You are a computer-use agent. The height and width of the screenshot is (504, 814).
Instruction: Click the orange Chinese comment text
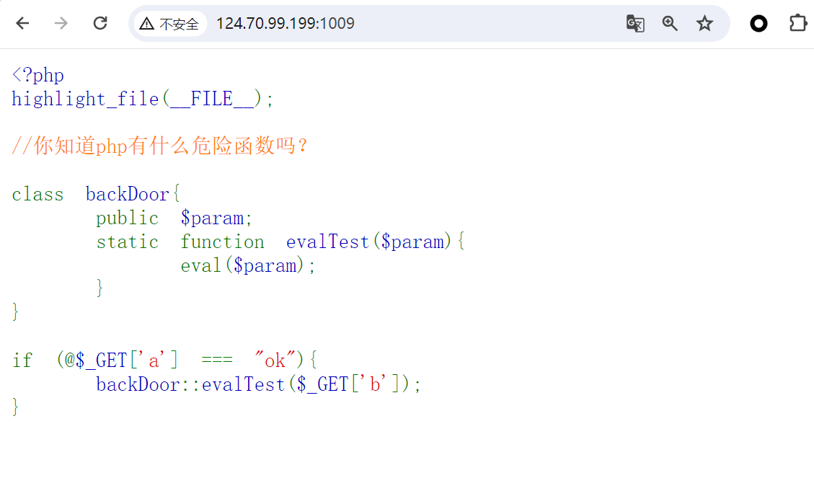click(159, 146)
